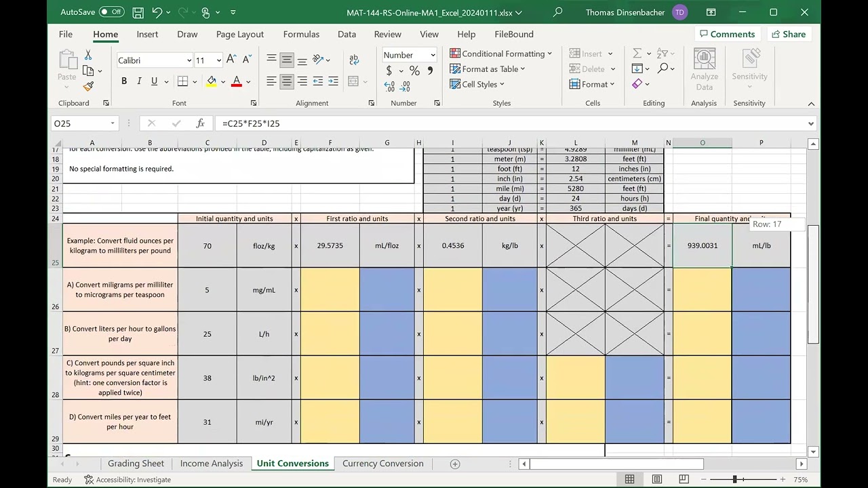This screenshot has height=488, width=868.
Task: Click Accessibility: Investigate in status bar
Action: (x=127, y=479)
